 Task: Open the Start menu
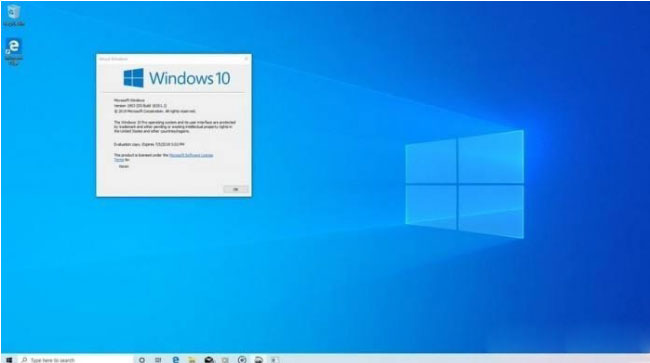point(8,360)
